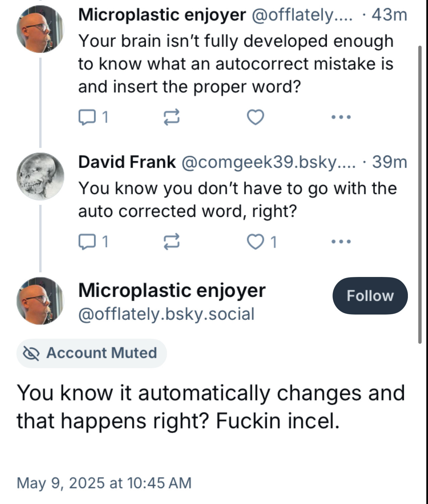Open @offlately.bsky.social handle link
The height and width of the screenshot is (504, 428).
point(166,314)
